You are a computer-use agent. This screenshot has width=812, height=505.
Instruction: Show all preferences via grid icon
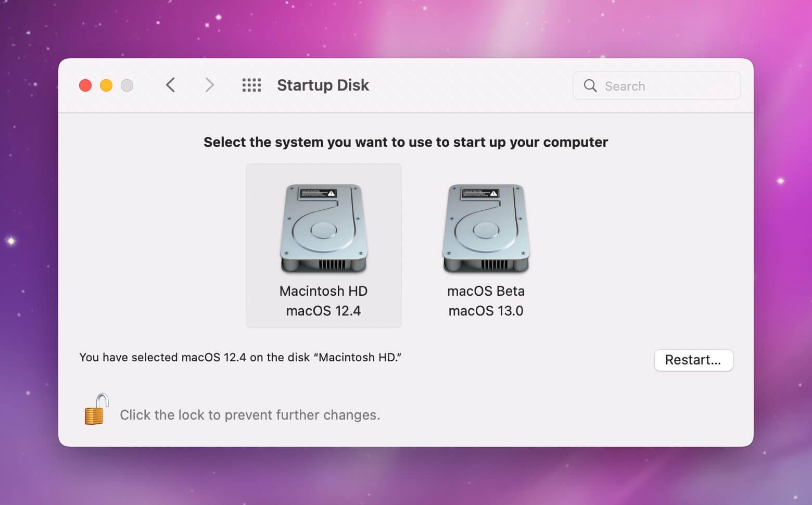[x=252, y=85]
